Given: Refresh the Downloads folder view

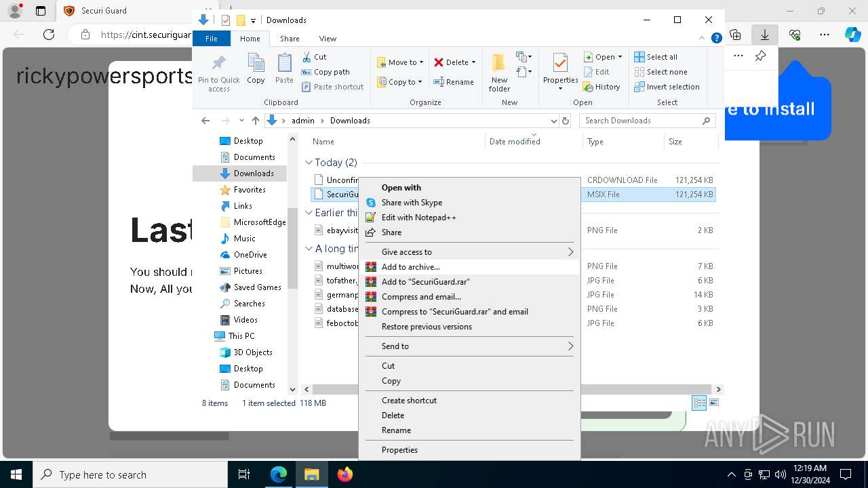Looking at the screenshot, I should click(x=566, y=121).
